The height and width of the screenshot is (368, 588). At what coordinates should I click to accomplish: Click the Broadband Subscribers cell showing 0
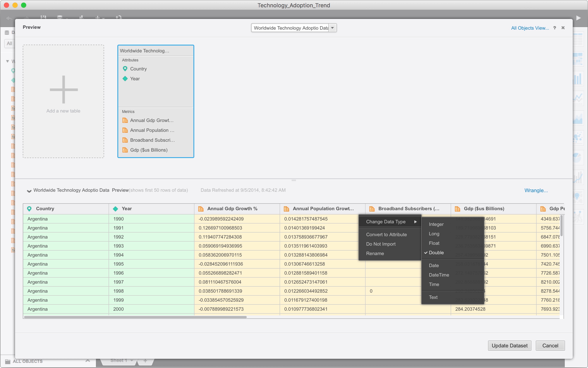tap(393, 291)
